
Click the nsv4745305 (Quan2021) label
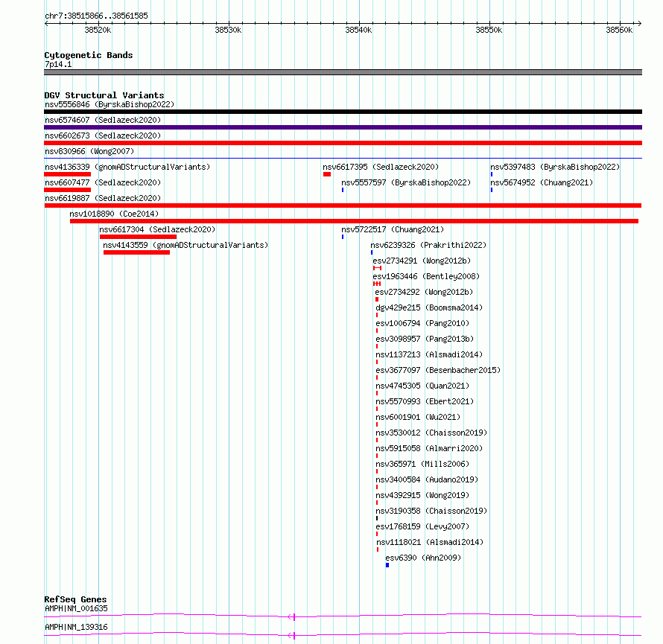pyautogui.click(x=422, y=386)
